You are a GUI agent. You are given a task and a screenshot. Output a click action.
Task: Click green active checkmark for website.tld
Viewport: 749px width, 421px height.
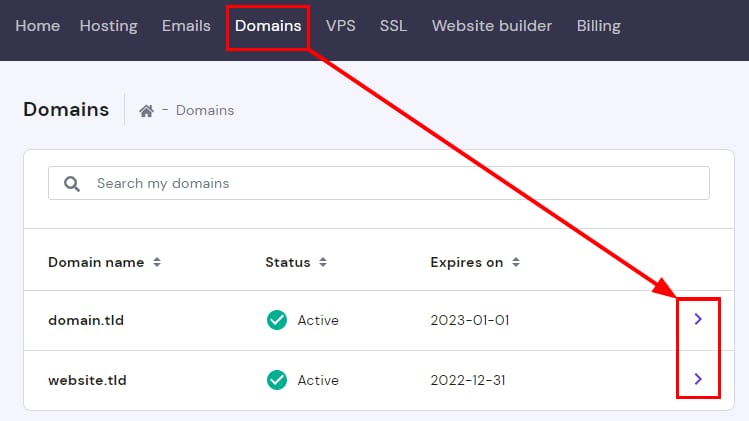tap(277, 380)
